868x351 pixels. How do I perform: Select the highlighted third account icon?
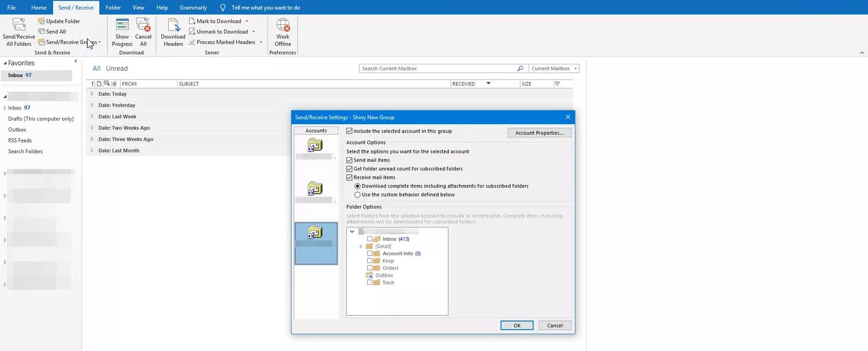(316, 233)
